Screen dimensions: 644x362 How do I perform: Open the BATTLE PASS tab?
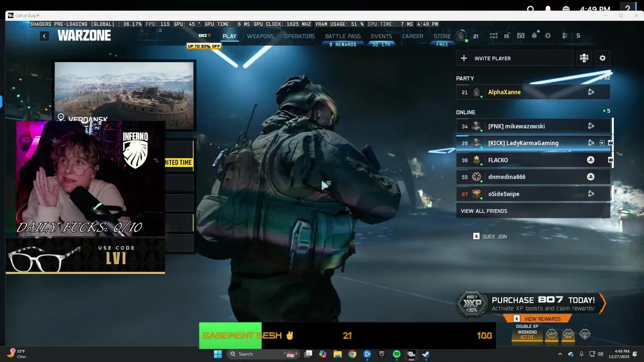(x=343, y=36)
